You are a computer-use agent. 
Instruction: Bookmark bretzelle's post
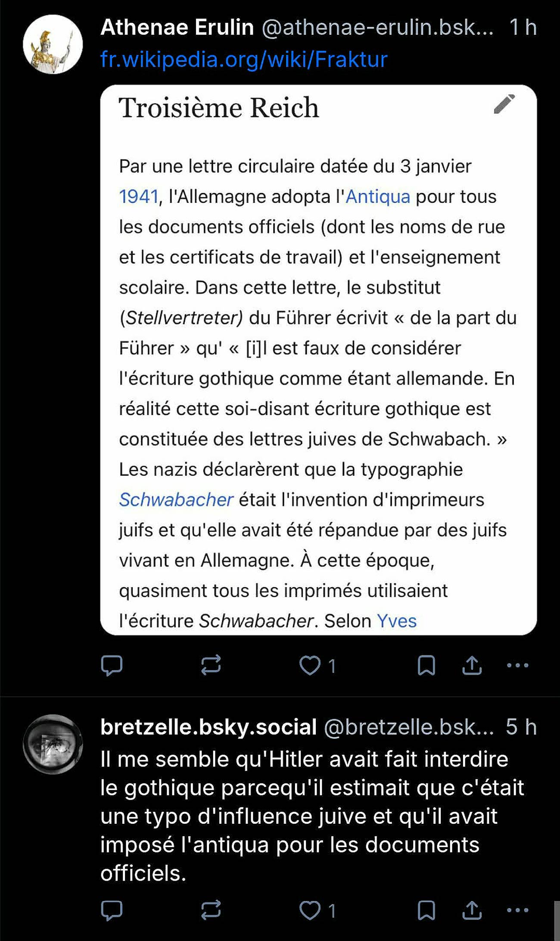426,910
